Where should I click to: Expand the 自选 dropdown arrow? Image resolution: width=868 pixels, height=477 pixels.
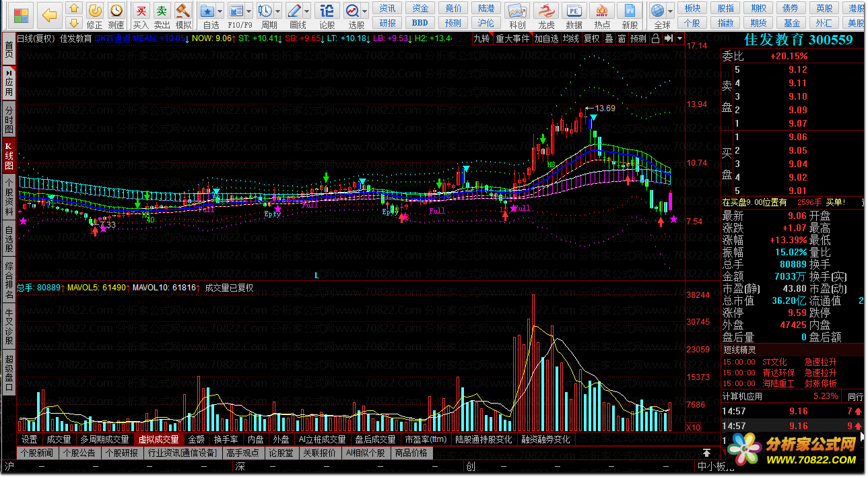point(220,11)
